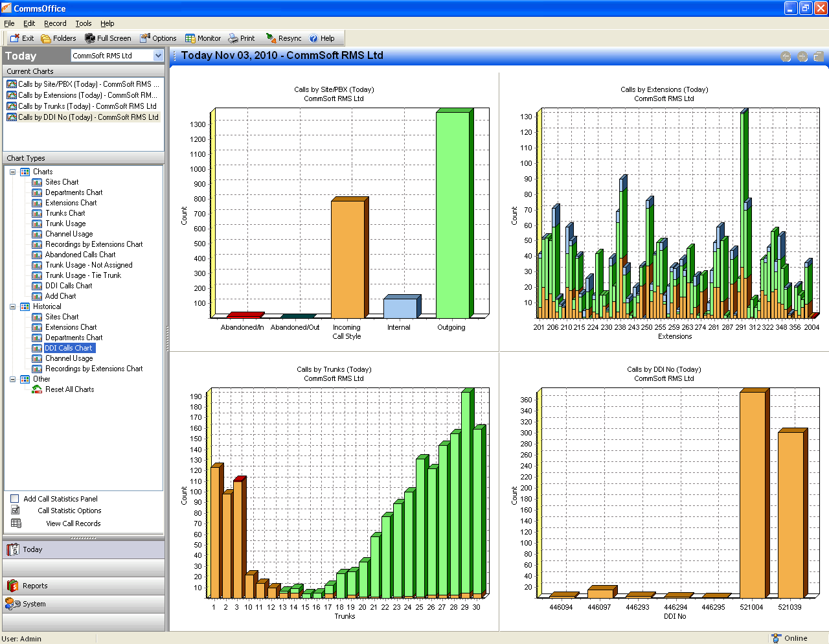Screen dimensions: 829x644
Task: Click the Trunks Chart icon
Action: (x=37, y=213)
